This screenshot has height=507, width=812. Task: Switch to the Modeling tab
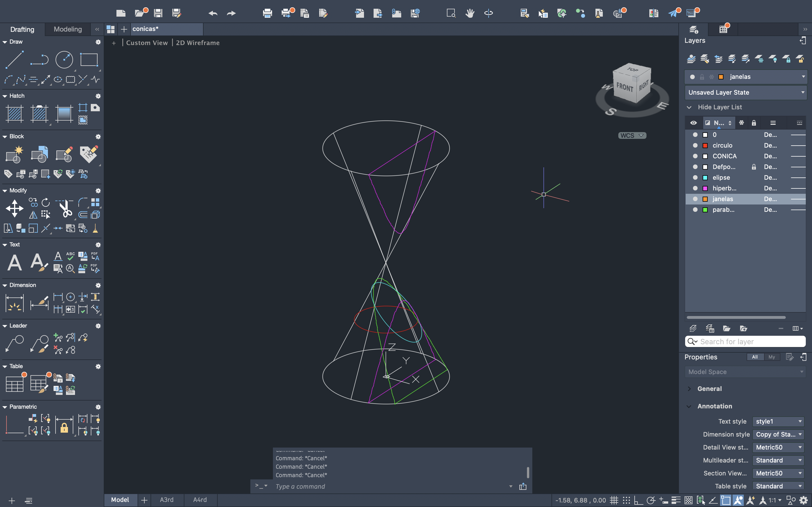[68, 29]
